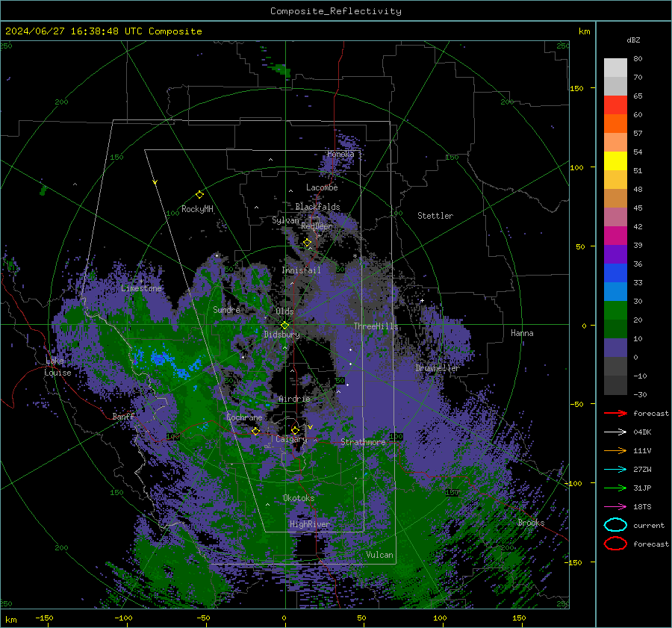The image size is (672, 628).
Task: Click the Sylvan label on the map
Action: [x=285, y=220]
